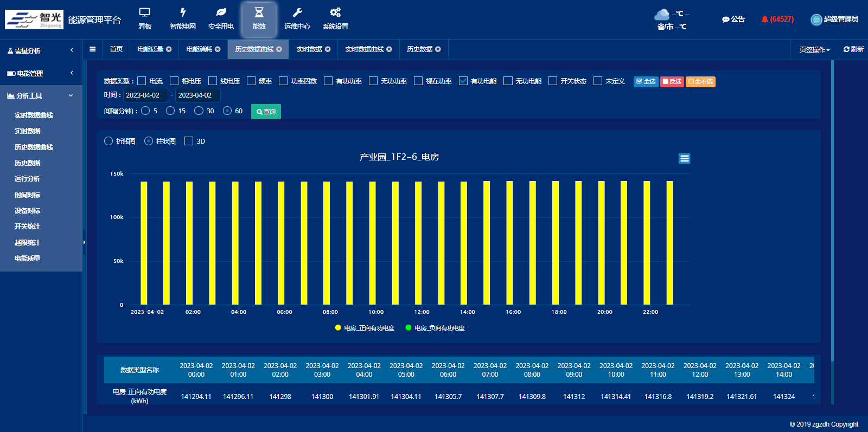This screenshot has height=432, width=868.
Task: Open the chart hamburger export menu
Action: (684, 158)
